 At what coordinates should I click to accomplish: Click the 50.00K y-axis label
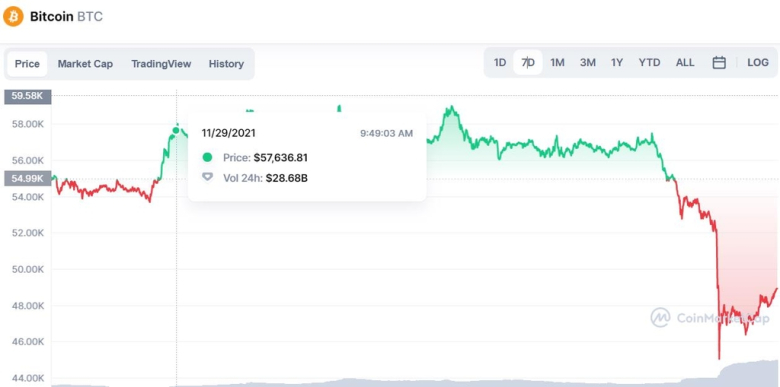click(x=28, y=270)
